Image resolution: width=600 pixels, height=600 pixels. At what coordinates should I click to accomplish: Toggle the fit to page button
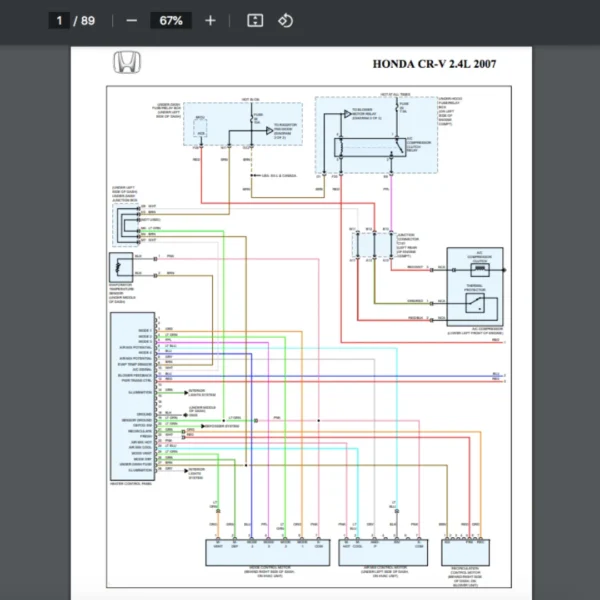(x=255, y=20)
